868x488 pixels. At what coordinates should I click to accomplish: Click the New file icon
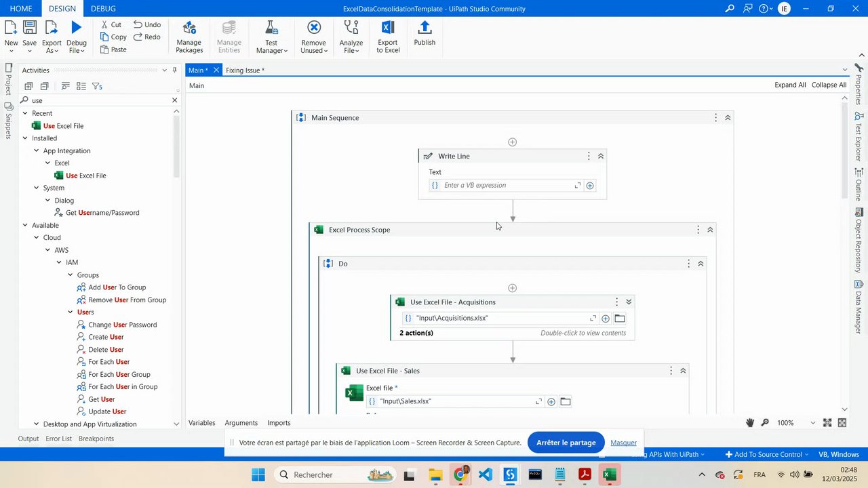coord(11,27)
